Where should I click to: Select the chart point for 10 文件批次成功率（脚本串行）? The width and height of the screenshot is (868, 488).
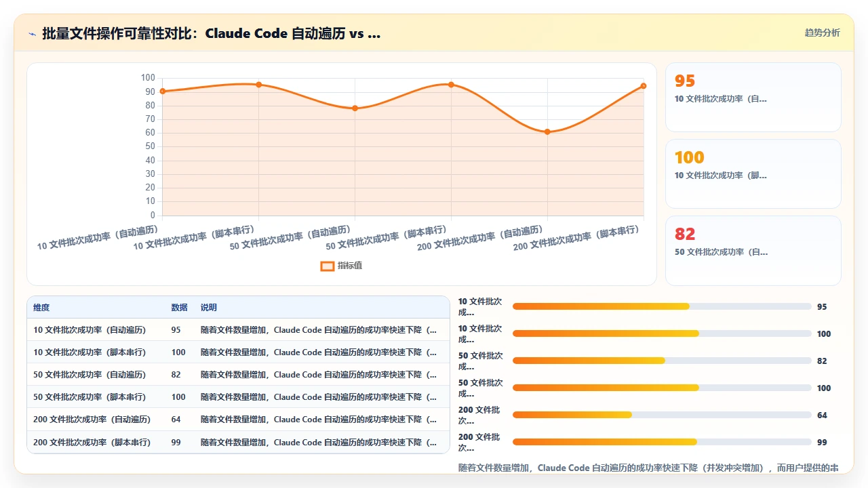pos(259,84)
